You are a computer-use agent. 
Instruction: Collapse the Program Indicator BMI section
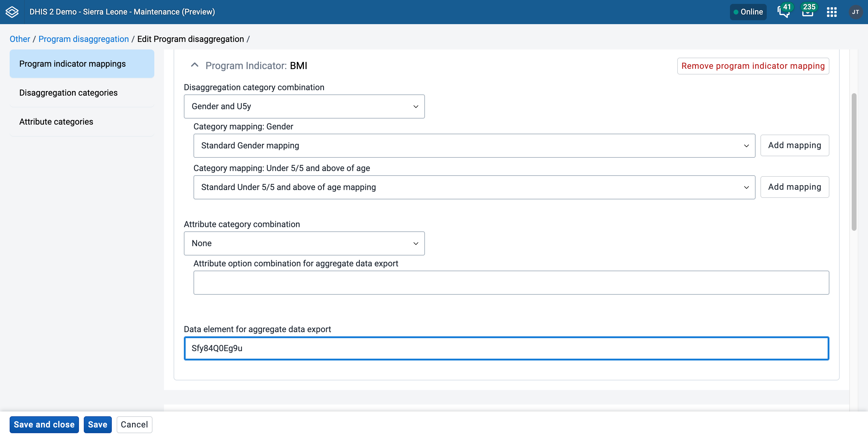pos(194,65)
